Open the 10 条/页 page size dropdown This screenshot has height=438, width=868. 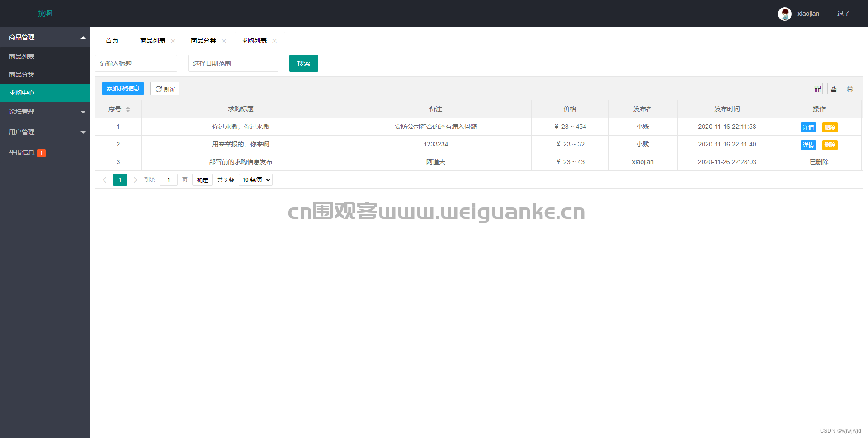(x=256, y=180)
